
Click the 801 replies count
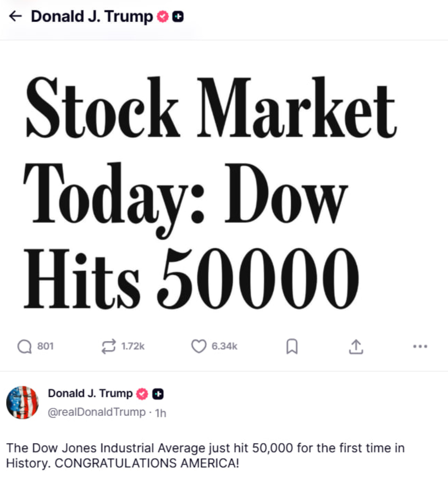45,346
